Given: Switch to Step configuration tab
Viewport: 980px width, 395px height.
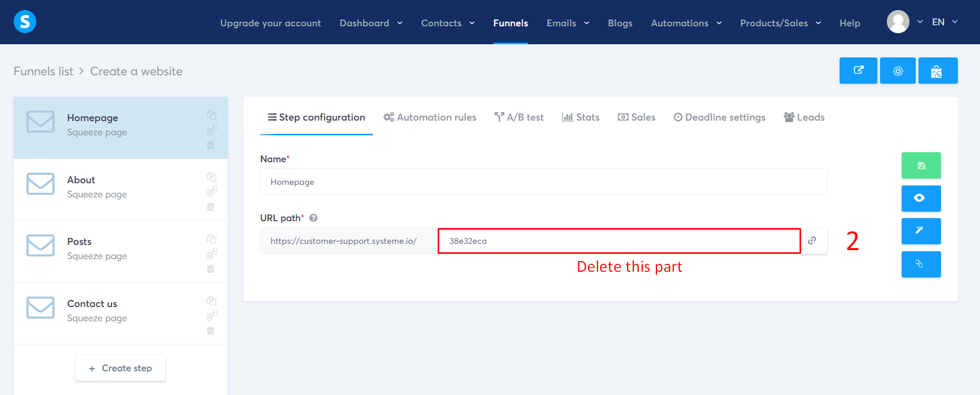Looking at the screenshot, I should tap(316, 117).
